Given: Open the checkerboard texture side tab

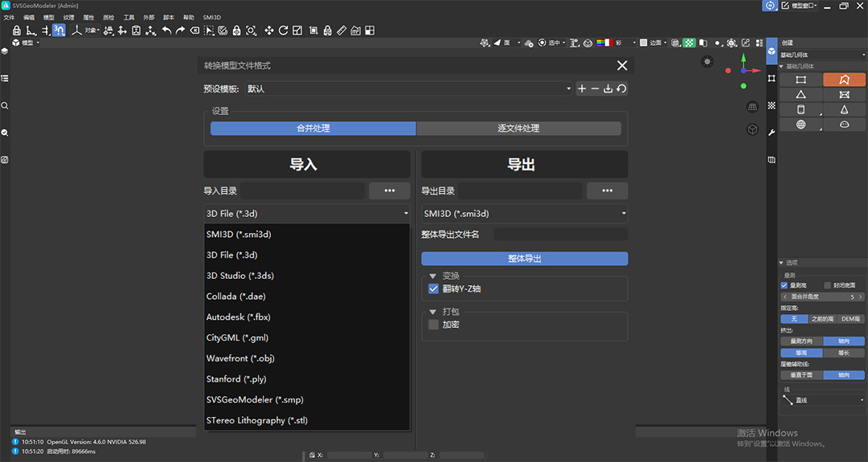Looking at the screenshot, I should tap(772, 106).
